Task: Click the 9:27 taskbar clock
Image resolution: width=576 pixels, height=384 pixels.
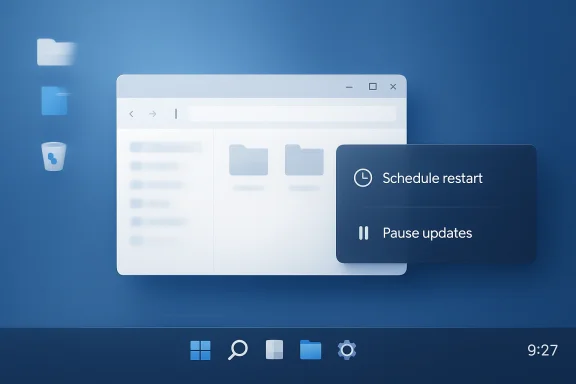Action: (x=543, y=350)
